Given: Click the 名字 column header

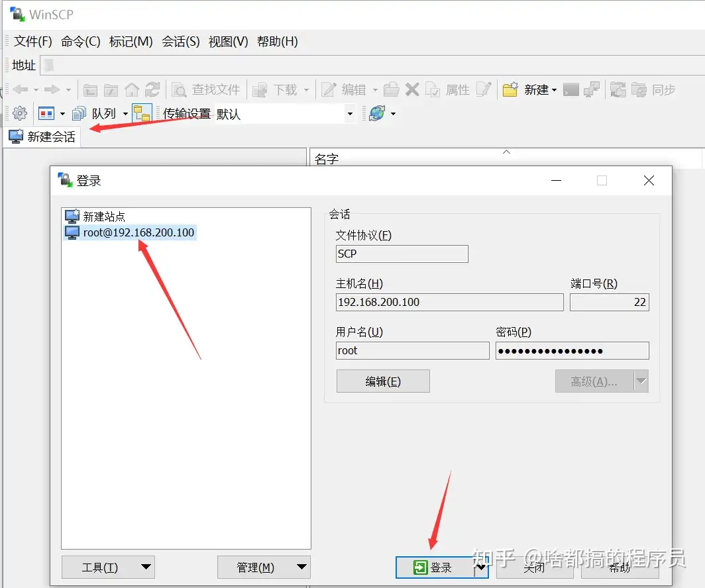Looking at the screenshot, I should click(506, 158).
